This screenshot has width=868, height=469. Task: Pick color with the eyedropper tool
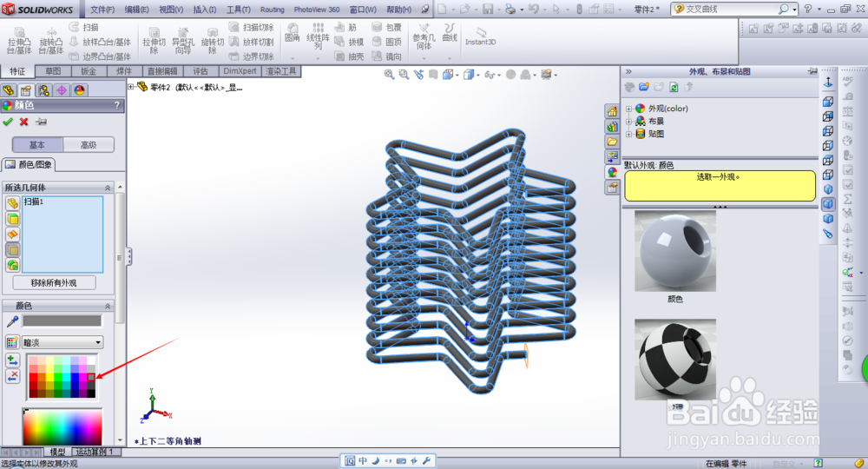(x=12, y=321)
